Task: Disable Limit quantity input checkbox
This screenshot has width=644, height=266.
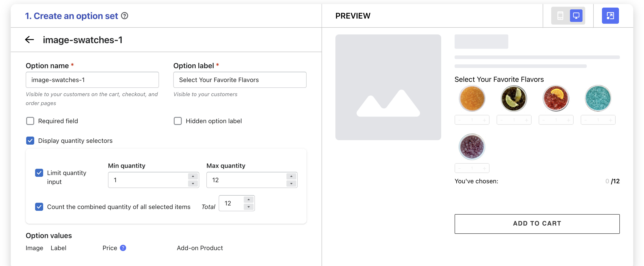Action: click(x=39, y=173)
